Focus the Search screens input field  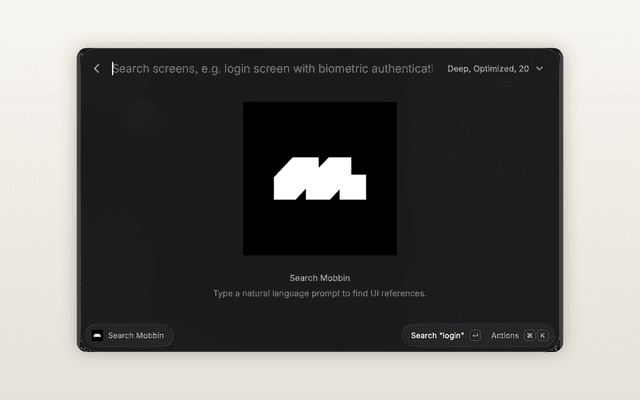[272, 69]
